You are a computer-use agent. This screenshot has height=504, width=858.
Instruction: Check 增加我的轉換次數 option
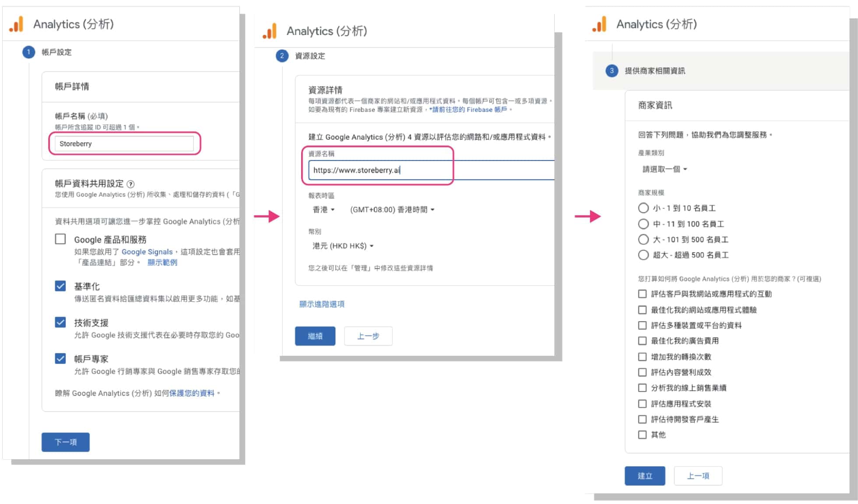(x=642, y=357)
